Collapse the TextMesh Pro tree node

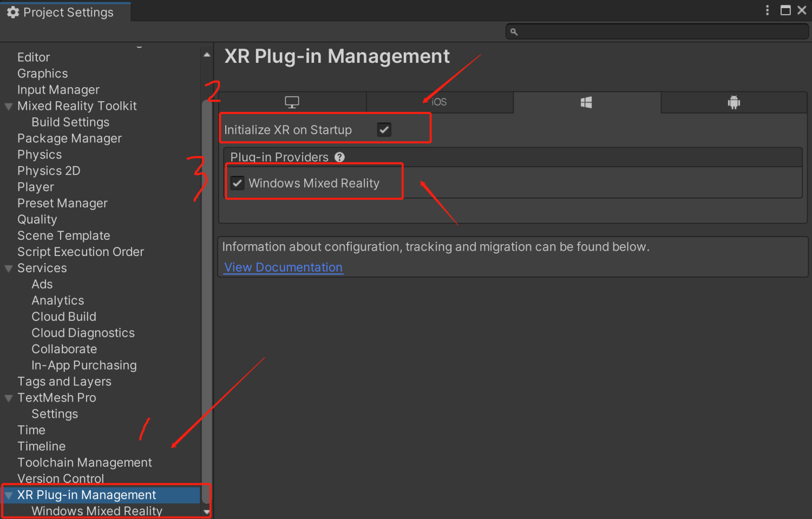(9, 398)
